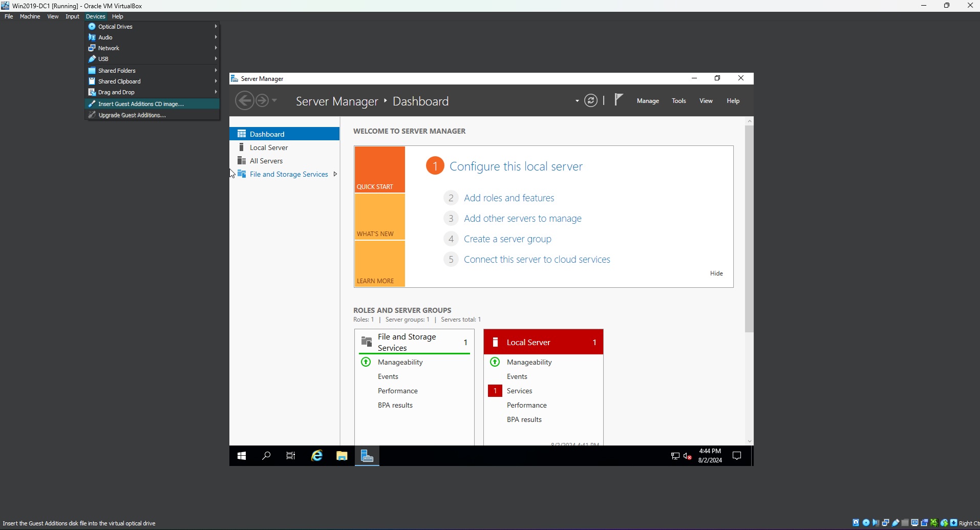Click Connect this server to cloud services

tap(537, 259)
